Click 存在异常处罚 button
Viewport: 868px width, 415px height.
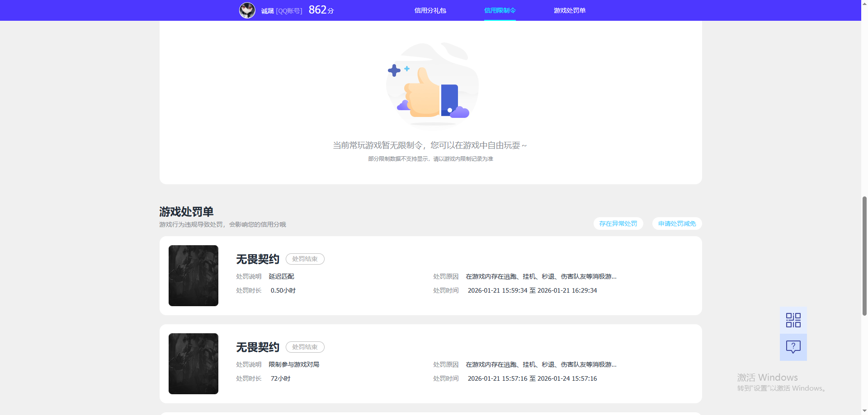click(x=618, y=224)
